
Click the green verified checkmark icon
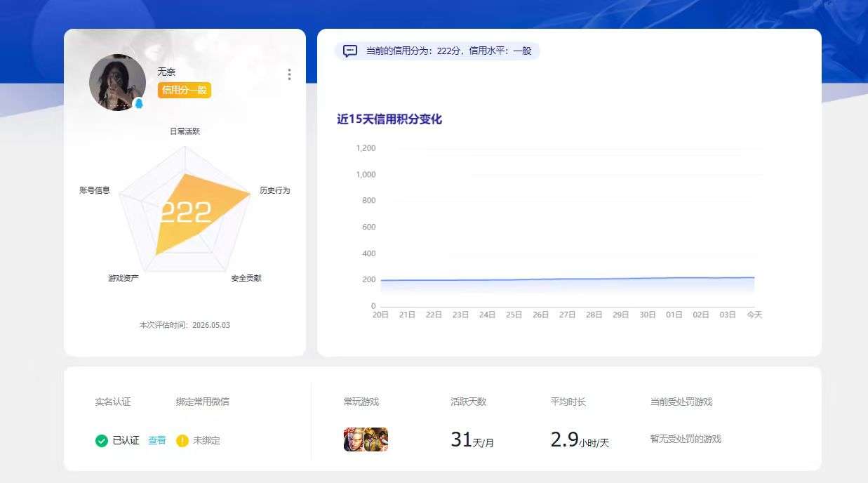[x=102, y=440]
